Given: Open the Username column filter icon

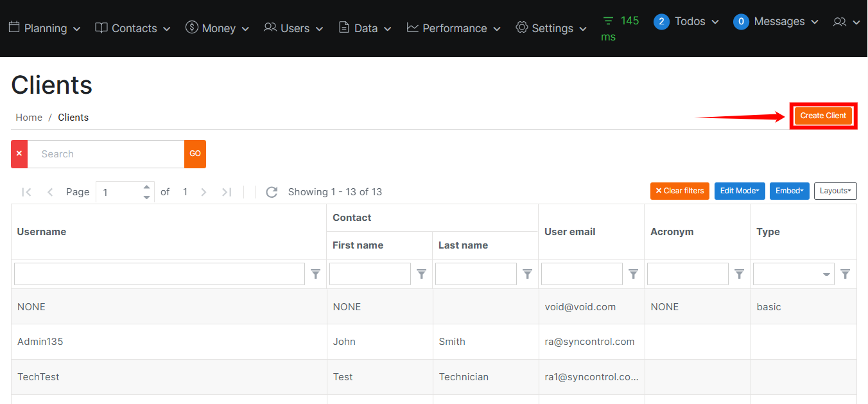Looking at the screenshot, I should 315,274.
